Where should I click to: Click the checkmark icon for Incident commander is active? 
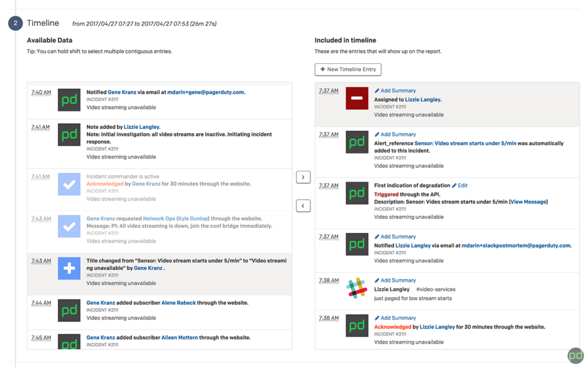click(x=69, y=184)
